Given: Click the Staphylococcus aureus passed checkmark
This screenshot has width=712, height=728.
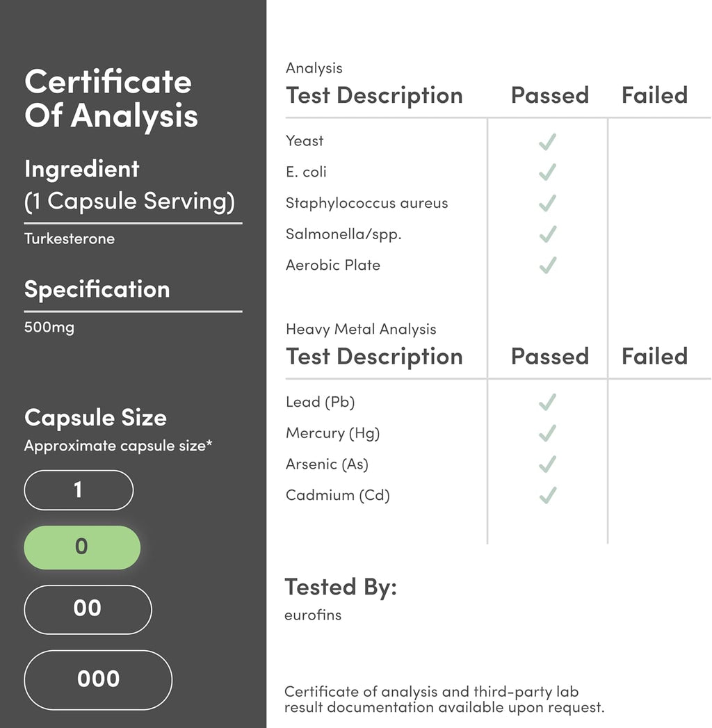Looking at the screenshot, I should click(547, 203).
